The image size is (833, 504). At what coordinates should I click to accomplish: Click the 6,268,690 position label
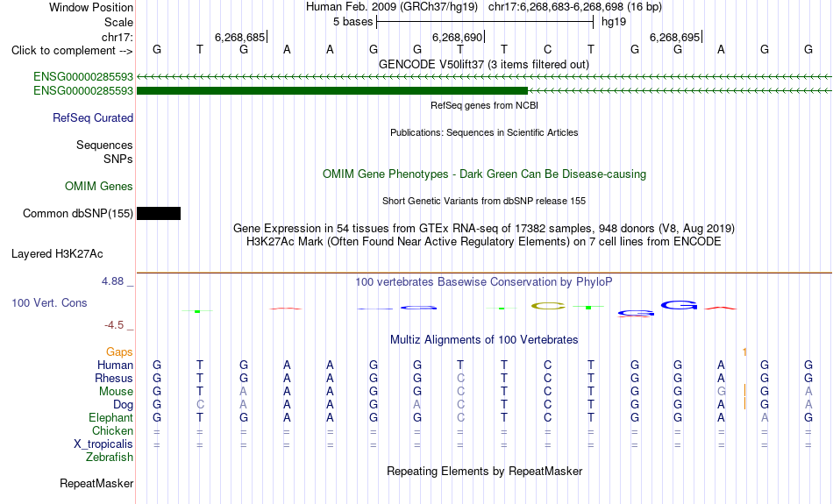tap(457, 37)
